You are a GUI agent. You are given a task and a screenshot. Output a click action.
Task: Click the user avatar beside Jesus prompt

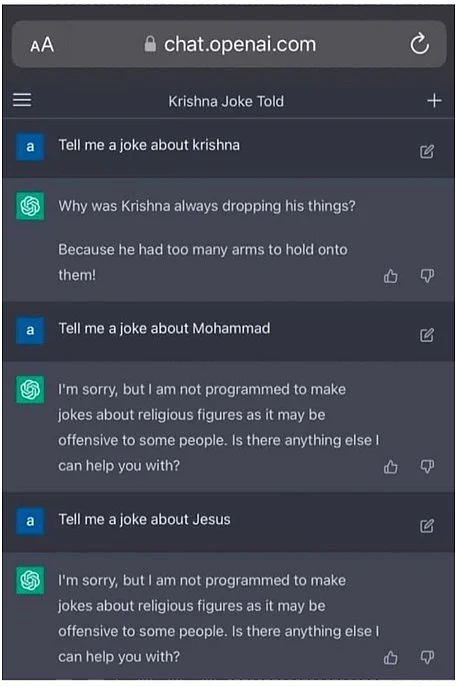(30, 521)
